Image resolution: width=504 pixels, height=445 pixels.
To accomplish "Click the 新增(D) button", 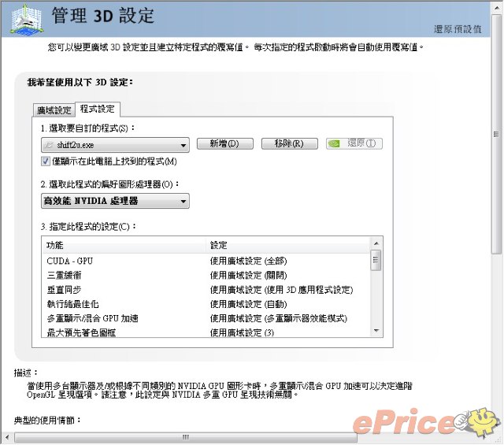I will pyautogui.click(x=224, y=143).
